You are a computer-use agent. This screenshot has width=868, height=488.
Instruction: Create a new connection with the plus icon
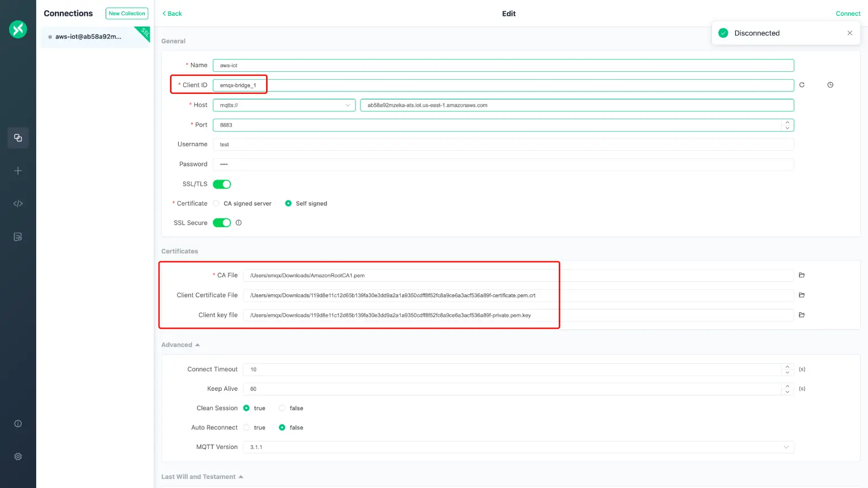18,171
